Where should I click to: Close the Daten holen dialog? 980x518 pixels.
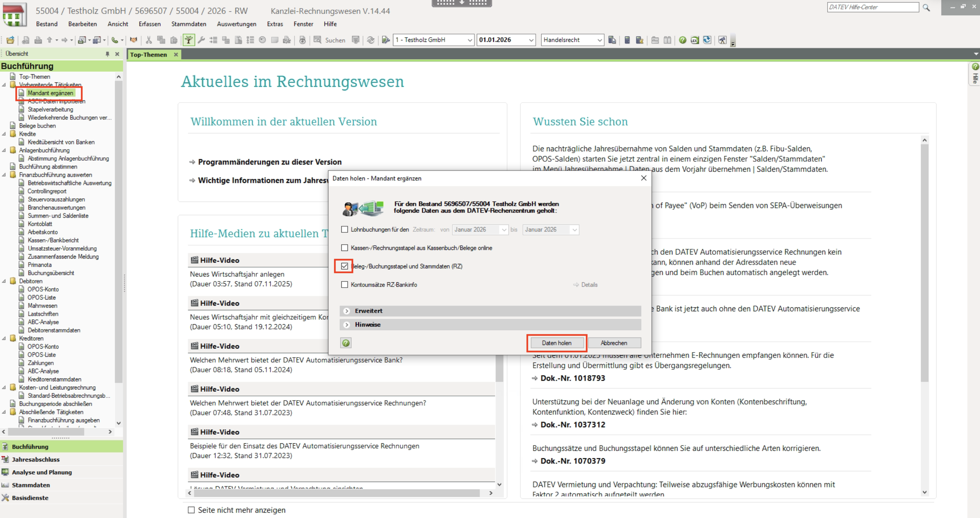coord(644,178)
